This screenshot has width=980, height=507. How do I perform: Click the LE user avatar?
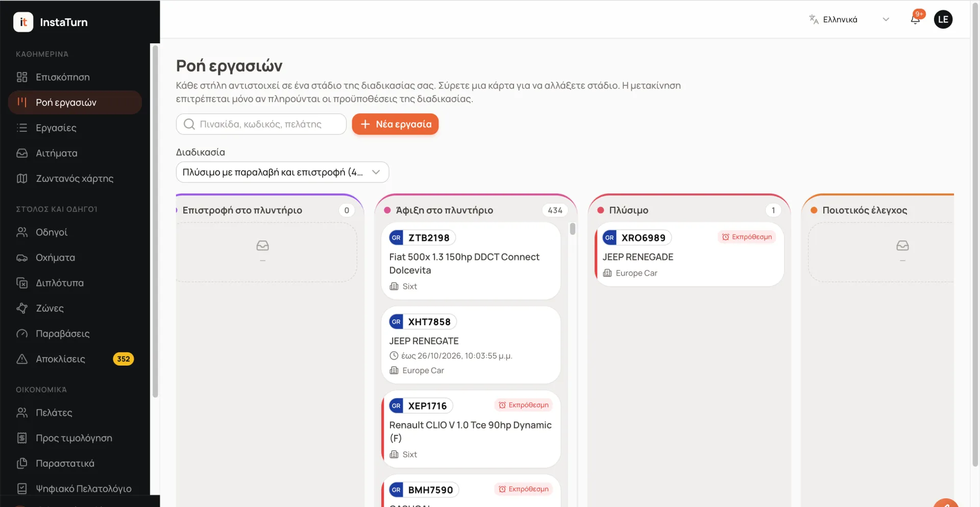[x=943, y=19]
